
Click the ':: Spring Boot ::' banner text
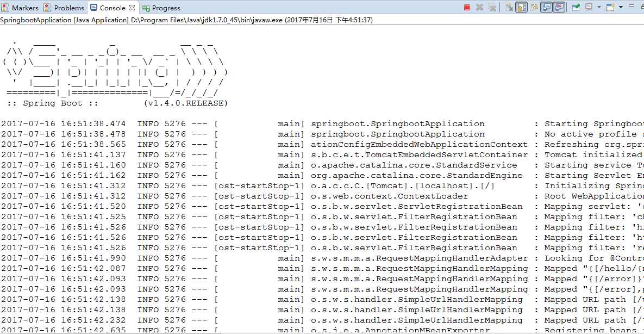tap(53, 103)
